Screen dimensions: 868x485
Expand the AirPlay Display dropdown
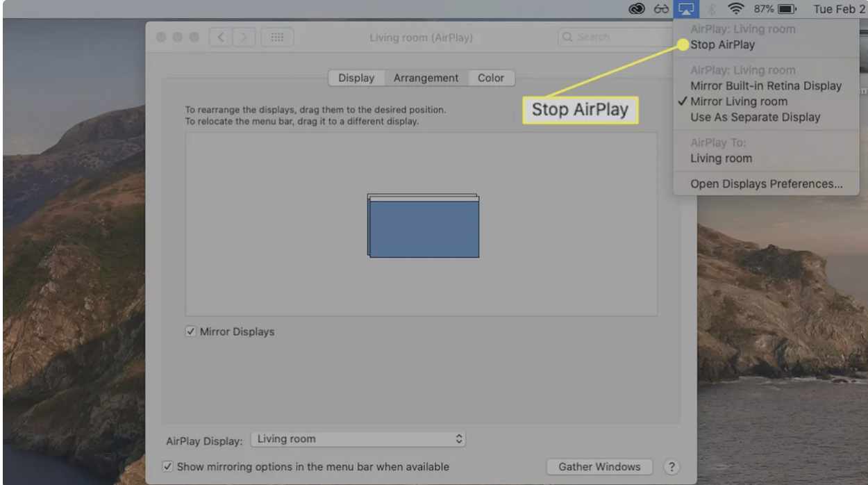tap(358, 439)
